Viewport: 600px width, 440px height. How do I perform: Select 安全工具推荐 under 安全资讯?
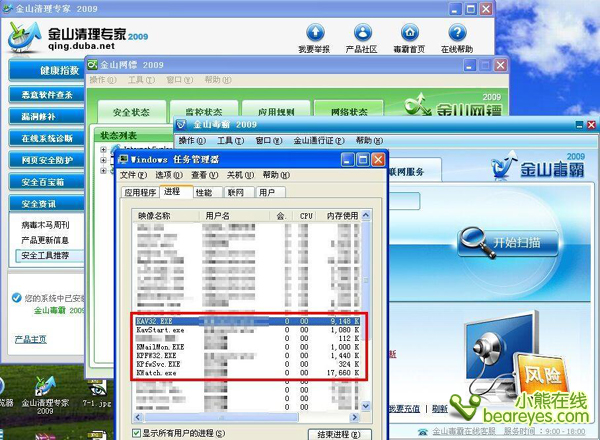(x=50, y=256)
